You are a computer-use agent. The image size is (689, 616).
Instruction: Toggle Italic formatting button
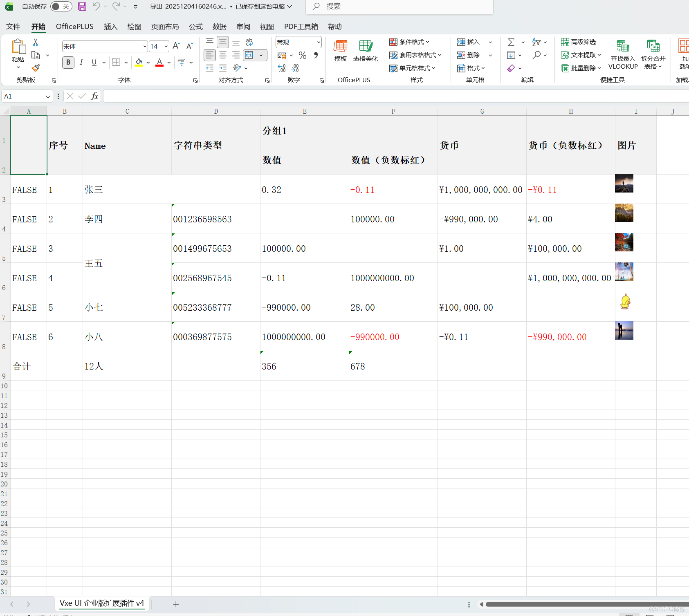point(81,62)
